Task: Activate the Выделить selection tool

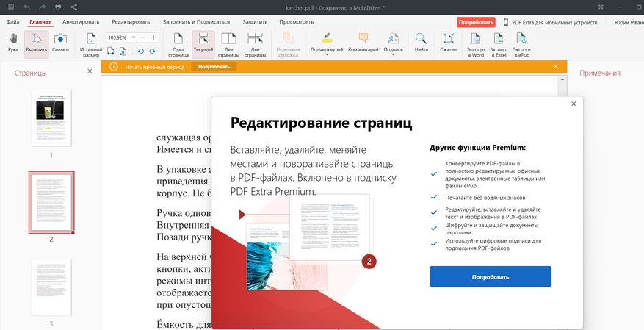Action: (x=37, y=43)
